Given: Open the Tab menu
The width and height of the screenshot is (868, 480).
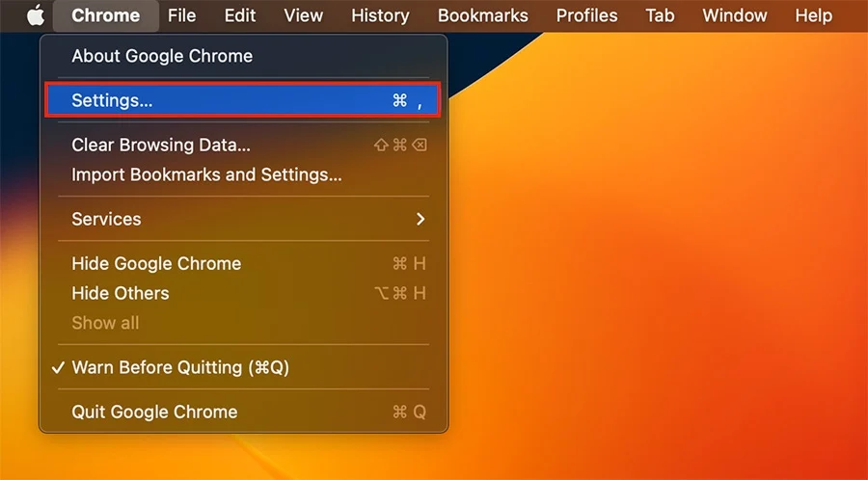Looking at the screenshot, I should pyautogui.click(x=660, y=15).
